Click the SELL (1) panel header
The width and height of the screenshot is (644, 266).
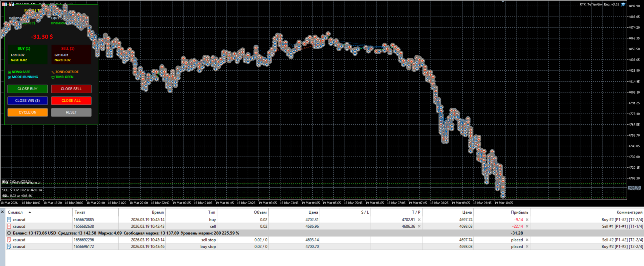[x=68, y=49]
